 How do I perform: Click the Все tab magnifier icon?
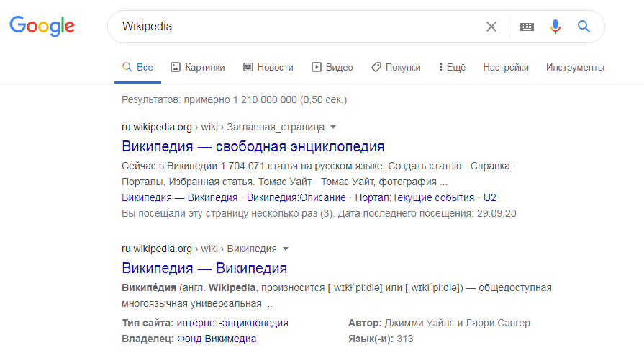(x=127, y=67)
